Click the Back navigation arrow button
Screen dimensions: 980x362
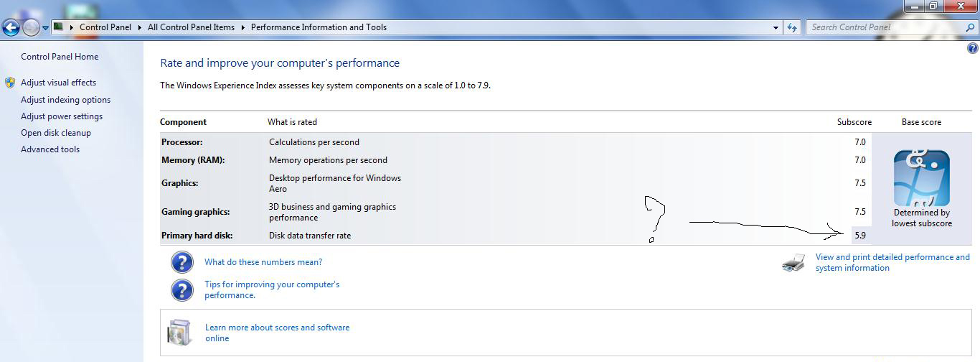[x=11, y=28]
